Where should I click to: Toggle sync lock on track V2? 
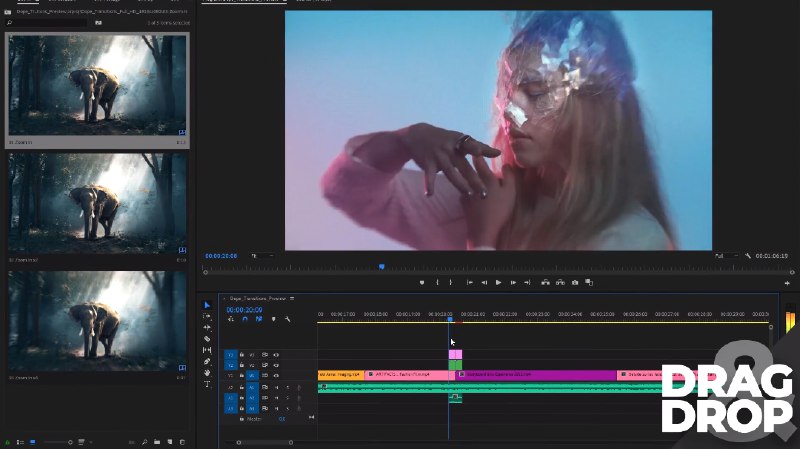pos(265,365)
